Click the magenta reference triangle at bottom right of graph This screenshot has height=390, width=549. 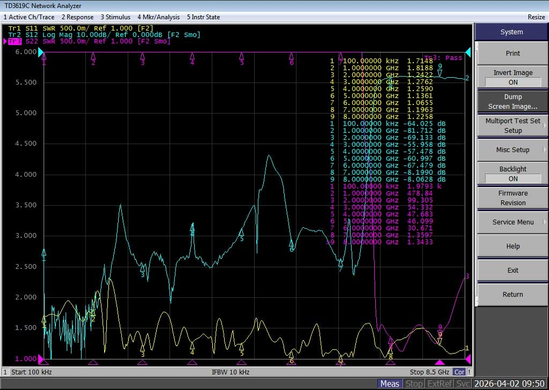(468, 359)
